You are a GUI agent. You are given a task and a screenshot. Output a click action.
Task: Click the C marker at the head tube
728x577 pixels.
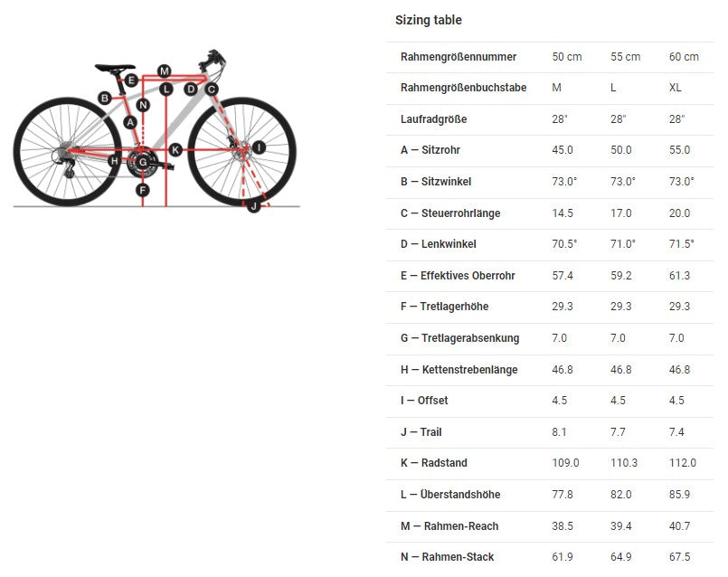click(212, 89)
